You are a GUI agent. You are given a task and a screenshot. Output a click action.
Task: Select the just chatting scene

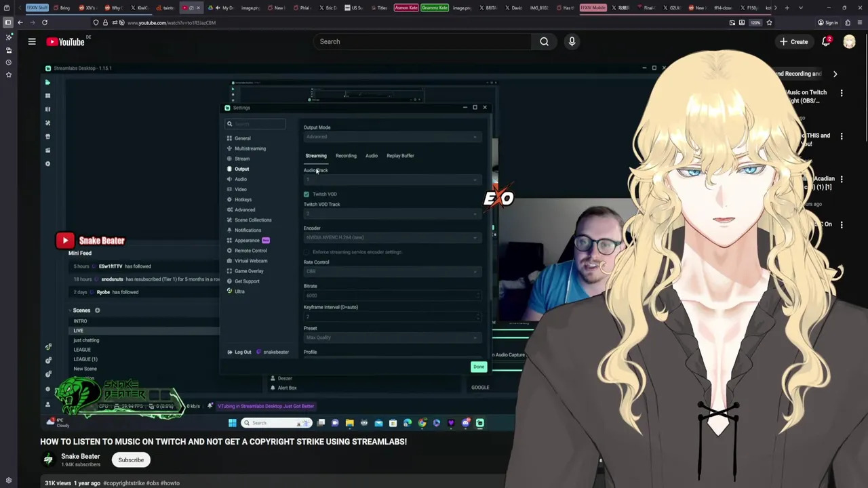coord(86,340)
